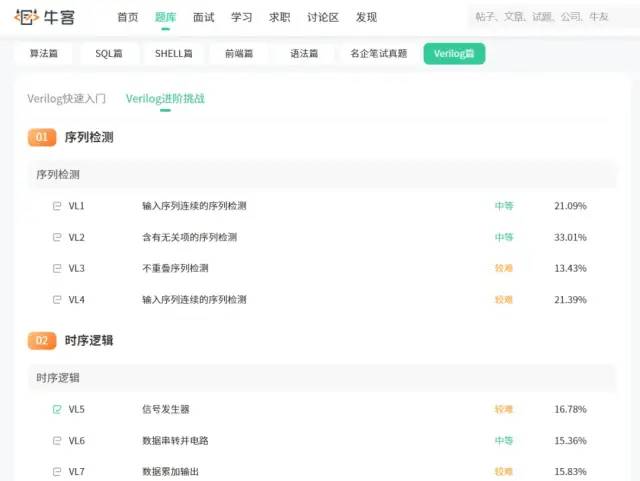The image size is (640, 481).
Task: Click the 16.78% pass rate
Action: [x=570, y=409]
